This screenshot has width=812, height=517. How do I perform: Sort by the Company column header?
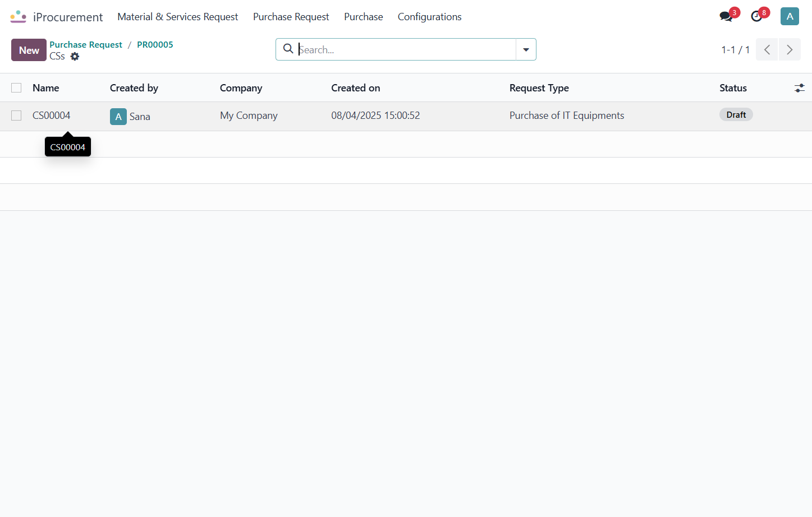241,88
